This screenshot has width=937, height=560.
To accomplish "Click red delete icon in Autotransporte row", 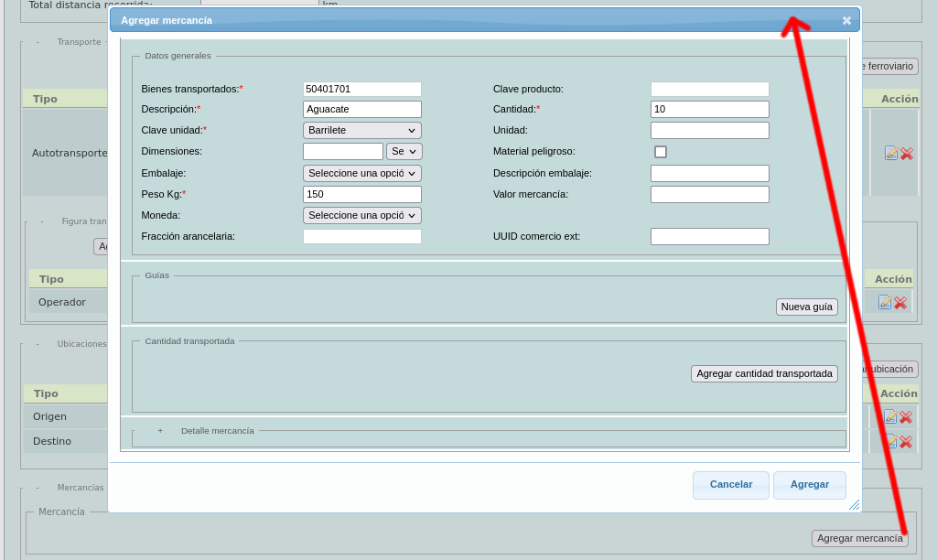I will pyautogui.click(x=907, y=154).
